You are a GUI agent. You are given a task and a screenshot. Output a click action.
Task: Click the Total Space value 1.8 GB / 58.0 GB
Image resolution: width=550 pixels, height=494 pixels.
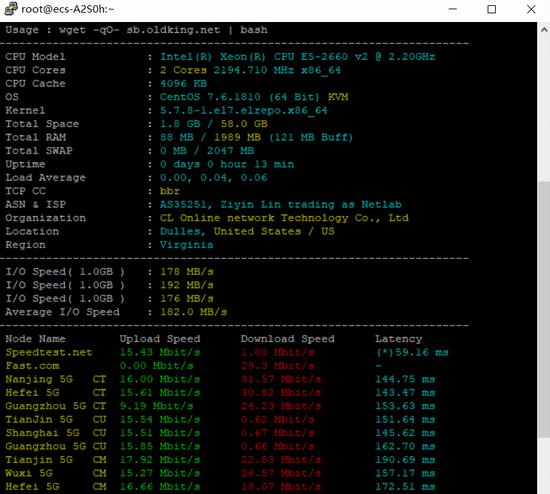click(214, 124)
